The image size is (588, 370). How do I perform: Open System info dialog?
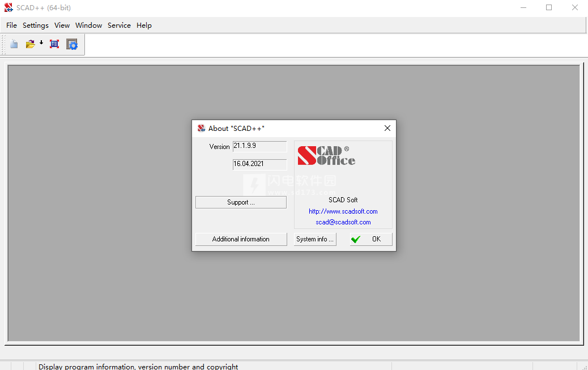click(315, 239)
